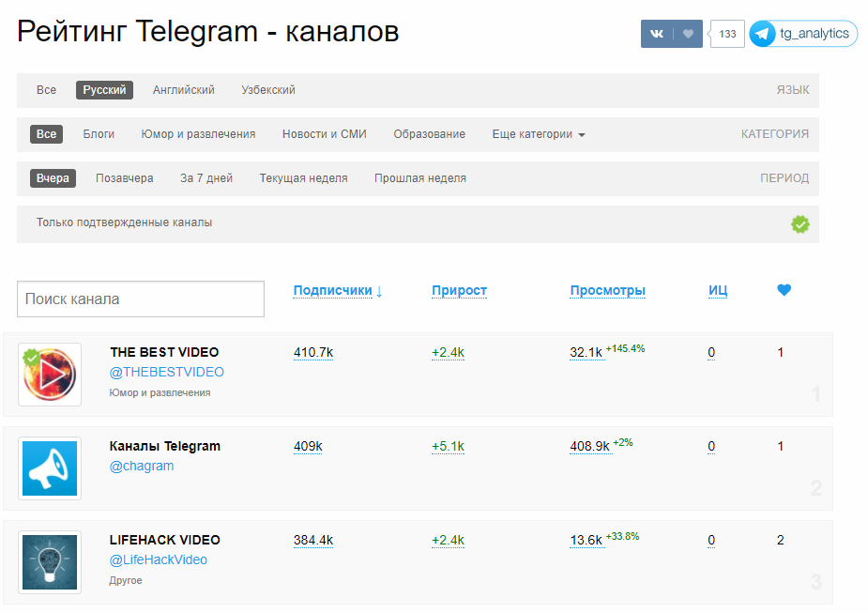Screen dimensions: 868x613
Task: Click the 32.1k views link for THE BEST VIDEO
Action: pyautogui.click(x=586, y=352)
